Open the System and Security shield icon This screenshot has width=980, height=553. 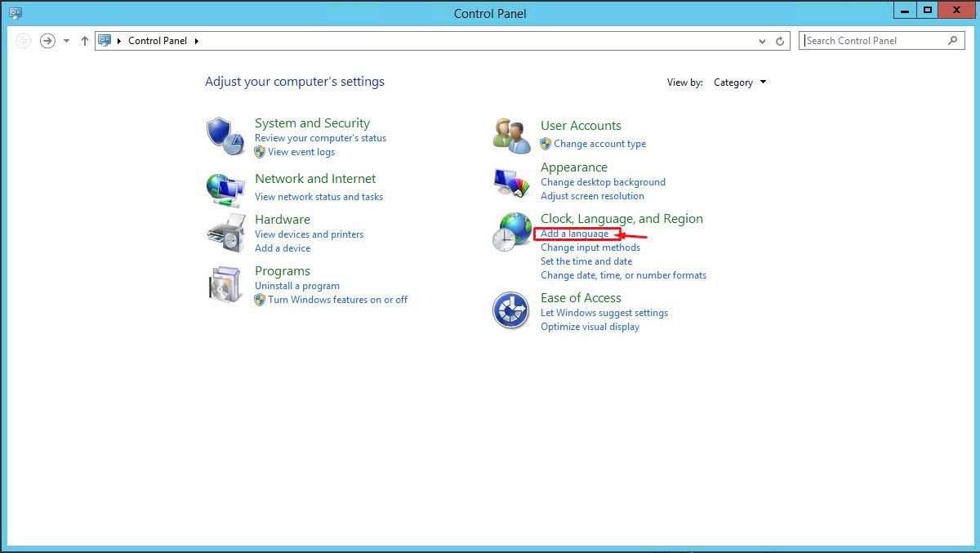[x=225, y=136]
